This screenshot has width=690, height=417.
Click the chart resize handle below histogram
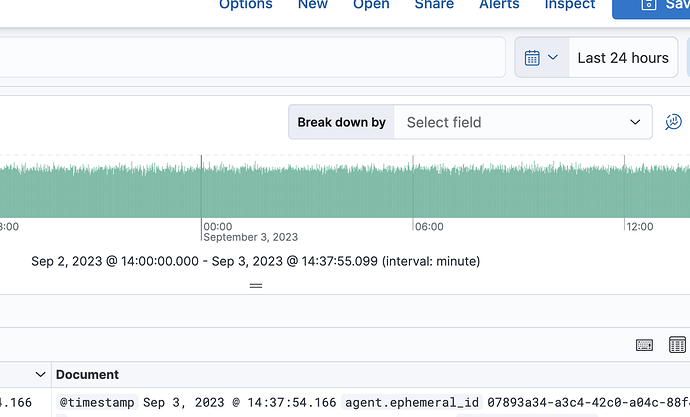click(x=256, y=285)
